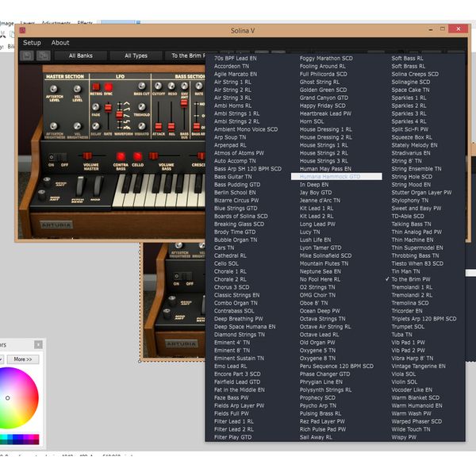Viewport: 476px width, 476px height.
Task: Select the Bass Guitar TN preset
Action: [232, 177]
